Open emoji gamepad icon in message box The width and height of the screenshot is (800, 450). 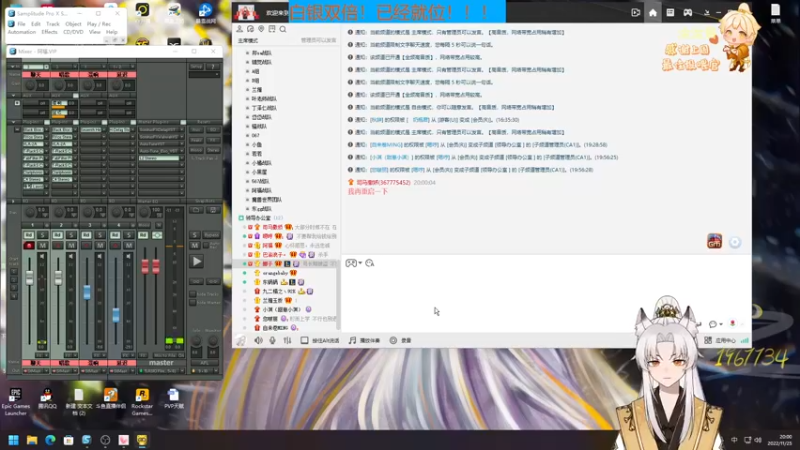coord(351,263)
